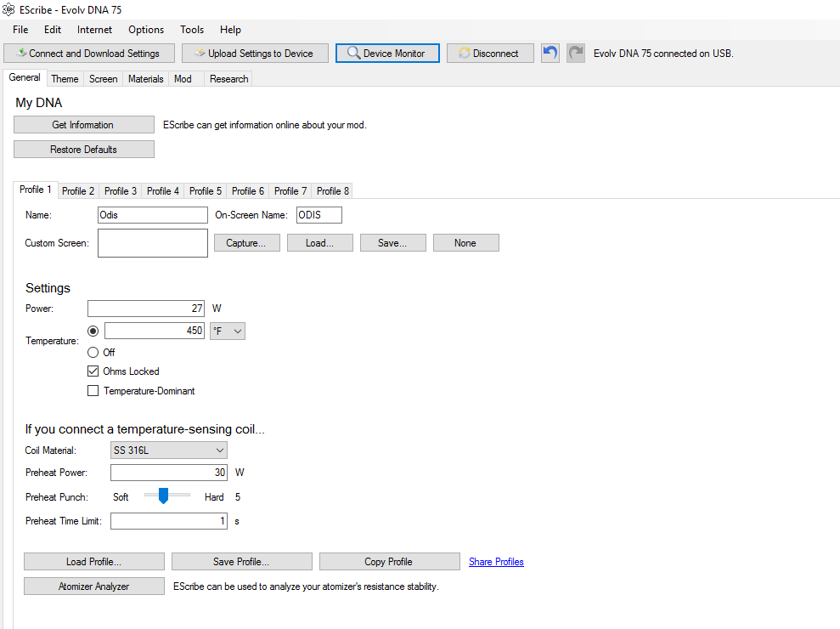The height and width of the screenshot is (629, 840).
Task: Open the temperature unit °F dropdown
Action: [x=228, y=331]
